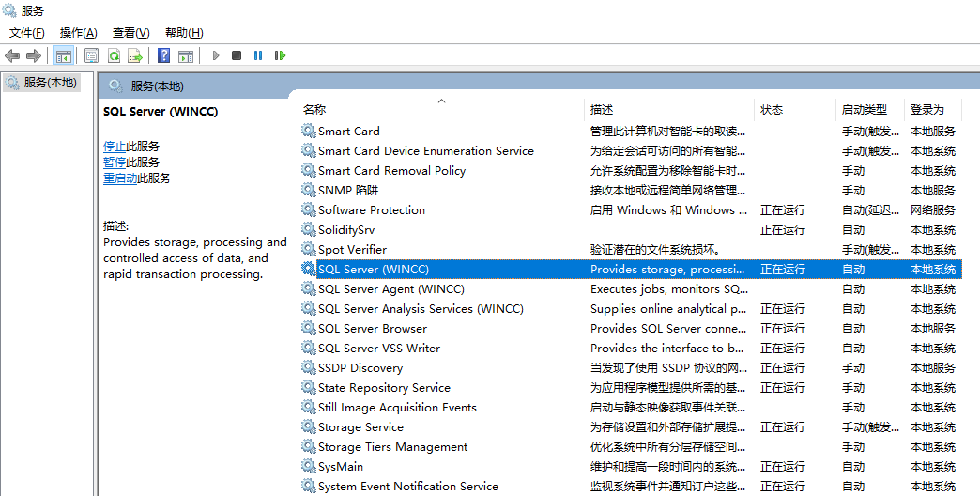Open the Help question mark icon
The height and width of the screenshot is (496, 980).
click(x=163, y=55)
